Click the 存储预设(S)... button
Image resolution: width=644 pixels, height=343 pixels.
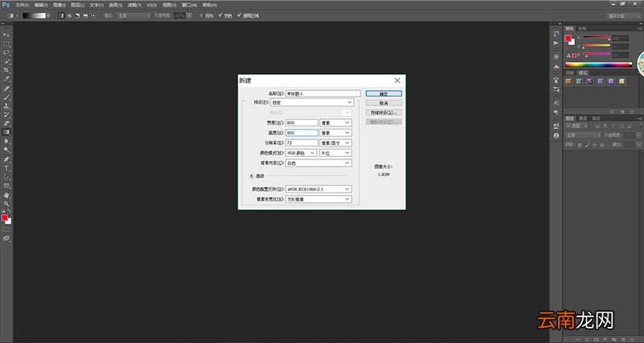384,113
